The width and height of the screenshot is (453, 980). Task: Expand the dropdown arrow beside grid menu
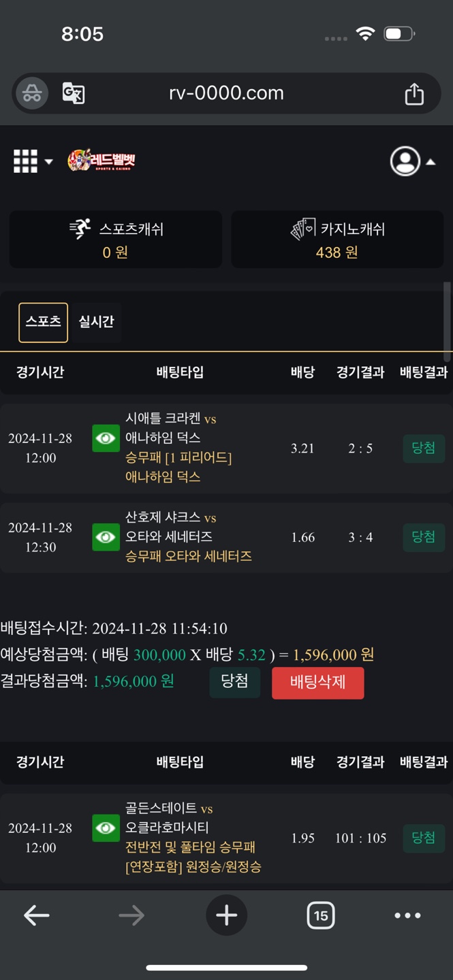pyautogui.click(x=49, y=162)
